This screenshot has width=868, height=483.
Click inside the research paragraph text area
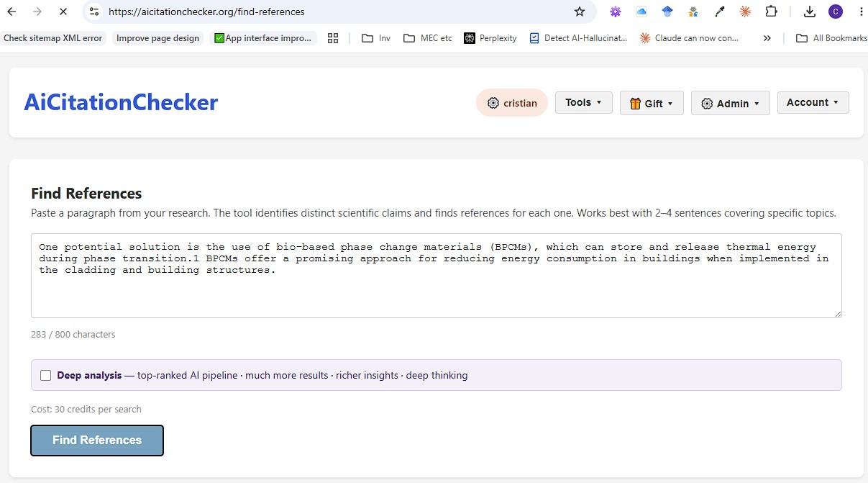click(437, 276)
